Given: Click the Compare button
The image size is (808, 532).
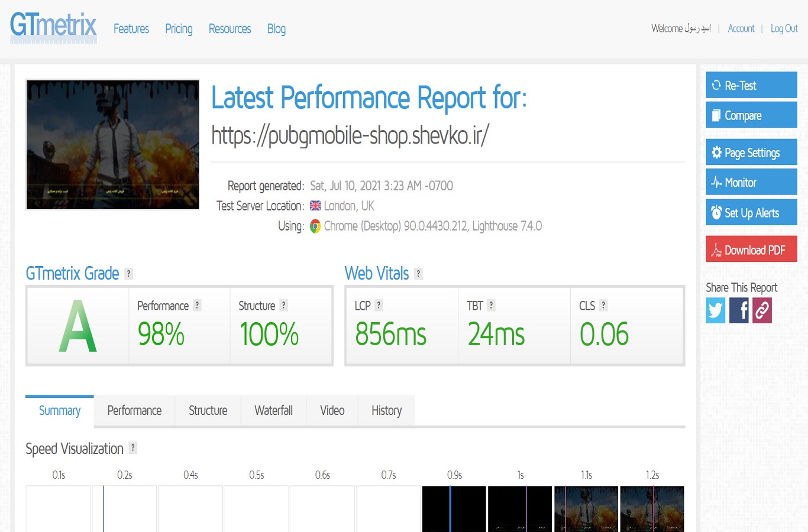Looking at the screenshot, I should point(751,115).
